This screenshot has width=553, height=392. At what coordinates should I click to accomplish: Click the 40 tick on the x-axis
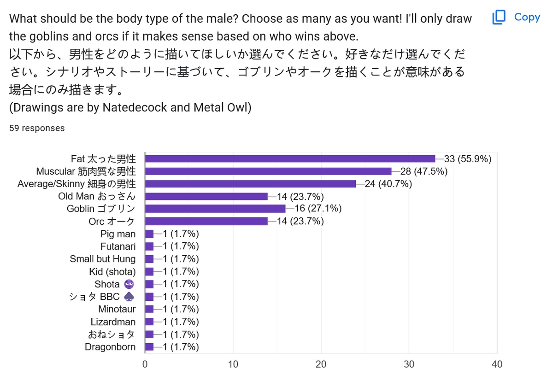[497, 364]
